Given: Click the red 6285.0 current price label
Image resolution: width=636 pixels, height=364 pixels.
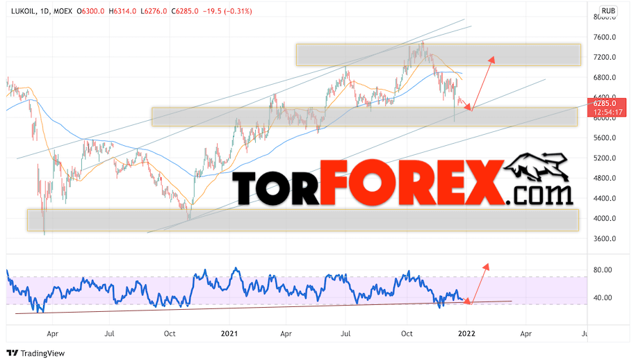Looking at the screenshot, I should (604, 104).
